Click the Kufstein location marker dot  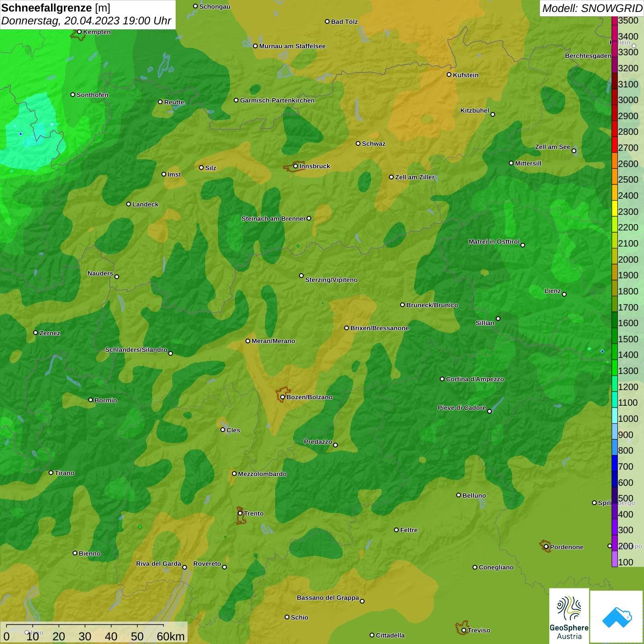coord(449,75)
